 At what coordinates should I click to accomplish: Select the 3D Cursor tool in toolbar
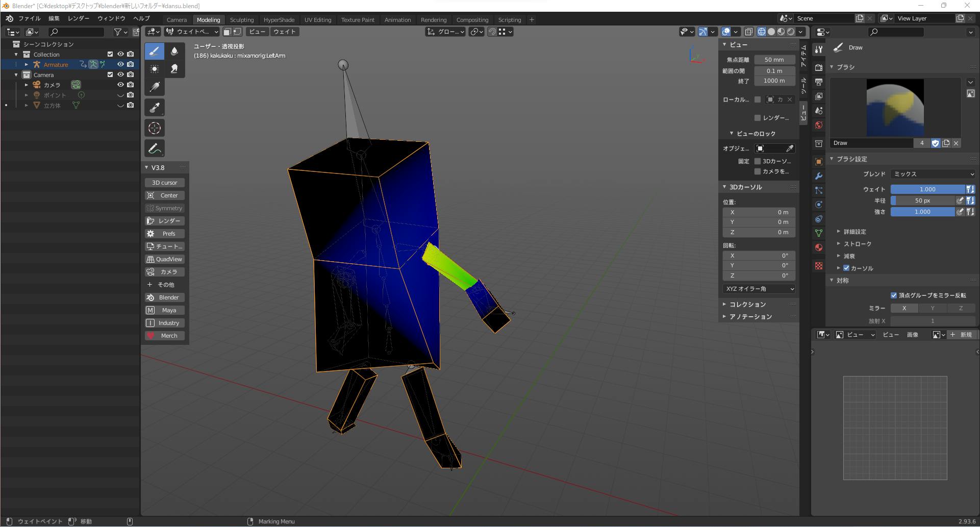tap(155, 128)
